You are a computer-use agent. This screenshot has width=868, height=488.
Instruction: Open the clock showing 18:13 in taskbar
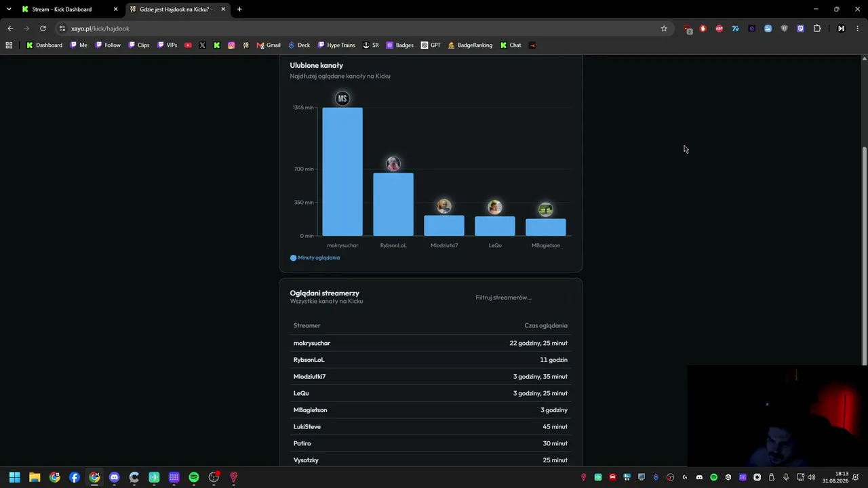(x=836, y=477)
